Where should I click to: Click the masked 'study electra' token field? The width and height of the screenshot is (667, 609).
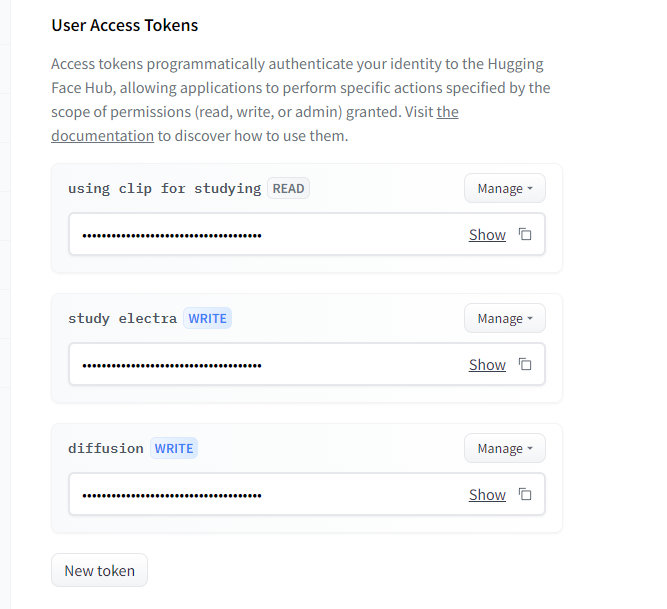[x=307, y=364]
